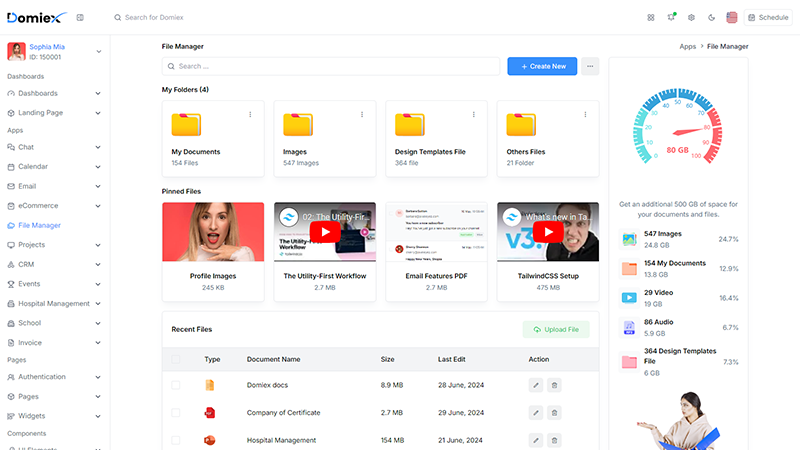Screen dimensions: 800x450
Task: Delete Hospital Management file
Action: [554, 440]
